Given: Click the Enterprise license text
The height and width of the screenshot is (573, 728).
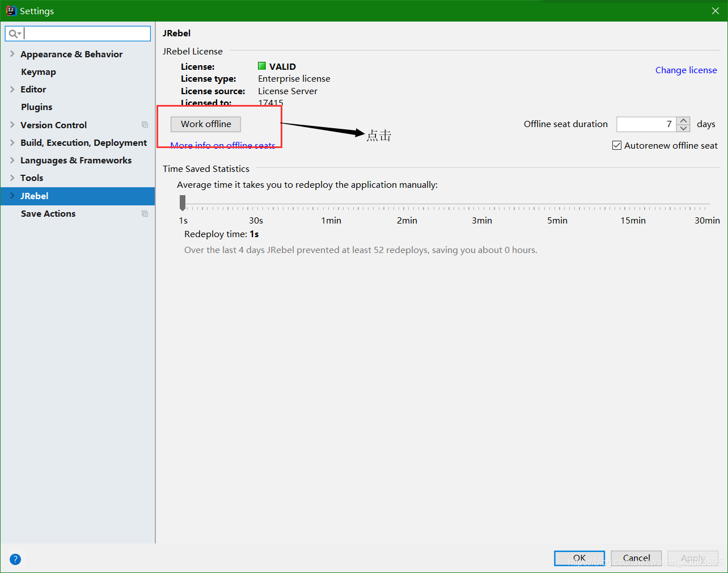Looking at the screenshot, I should 294,78.
